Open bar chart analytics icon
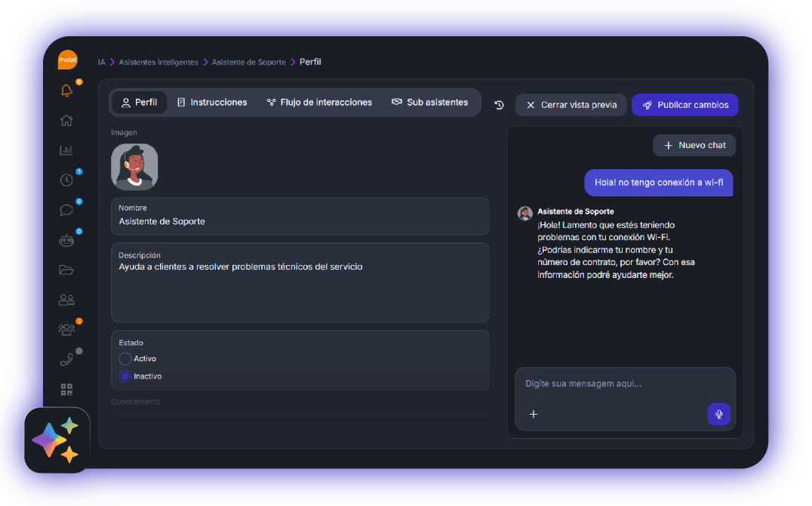Viewport: 812px width, 506px height. tap(66, 150)
